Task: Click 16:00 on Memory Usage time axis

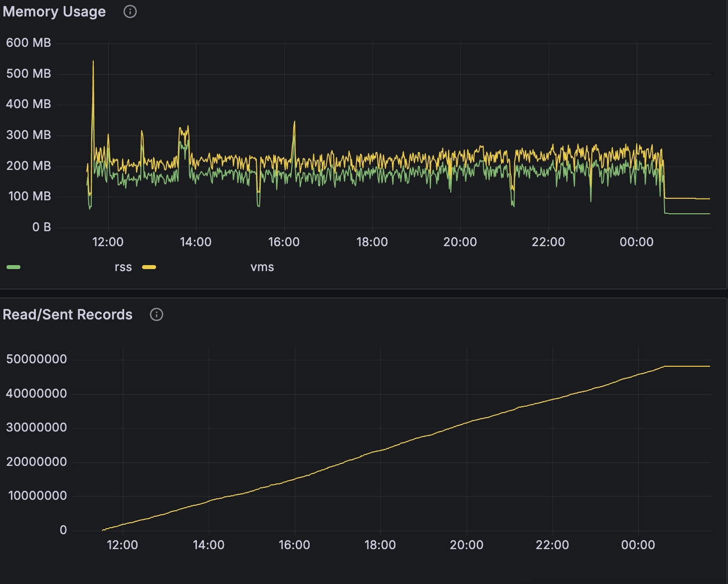Action: click(284, 242)
